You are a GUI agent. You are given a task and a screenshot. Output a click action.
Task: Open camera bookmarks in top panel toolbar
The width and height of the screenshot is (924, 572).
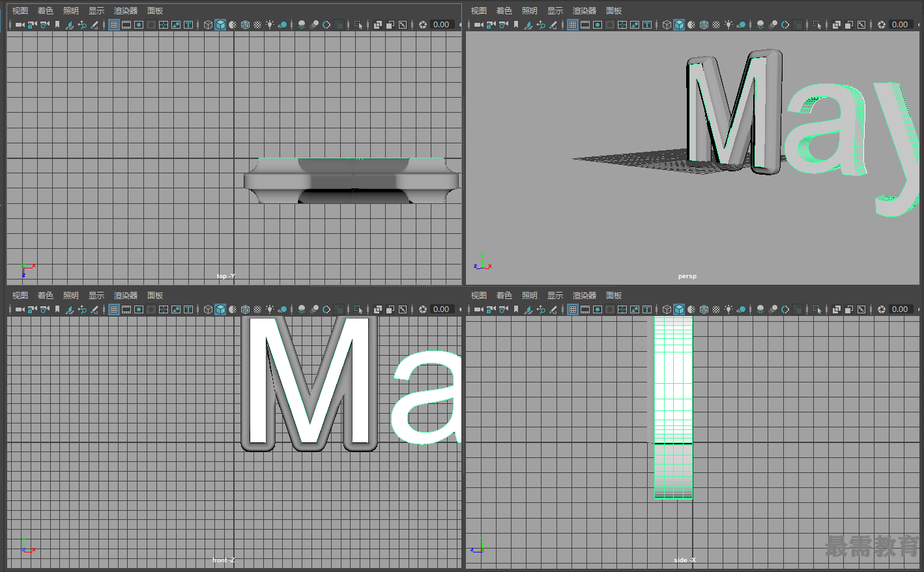coord(57,25)
